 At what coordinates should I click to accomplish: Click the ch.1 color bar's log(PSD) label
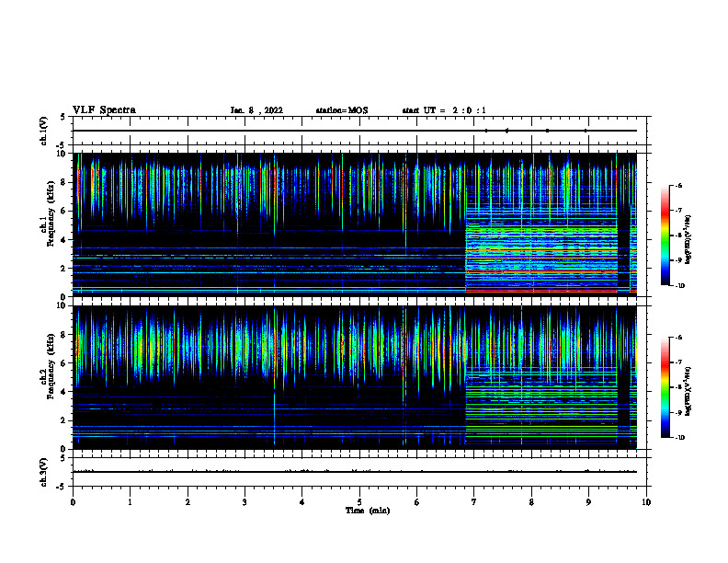pyautogui.click(x=688, y=240)
